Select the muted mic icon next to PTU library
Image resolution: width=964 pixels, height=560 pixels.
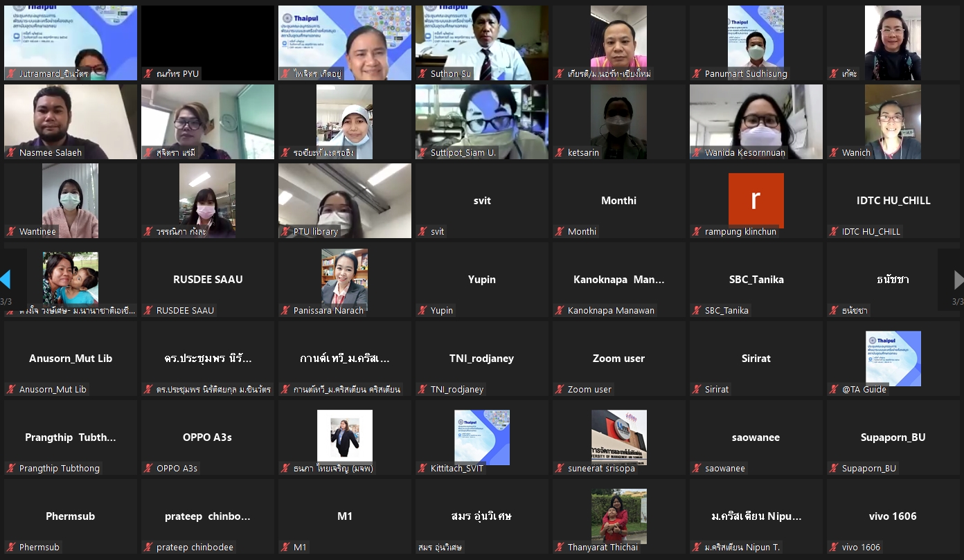pos(285,231)
